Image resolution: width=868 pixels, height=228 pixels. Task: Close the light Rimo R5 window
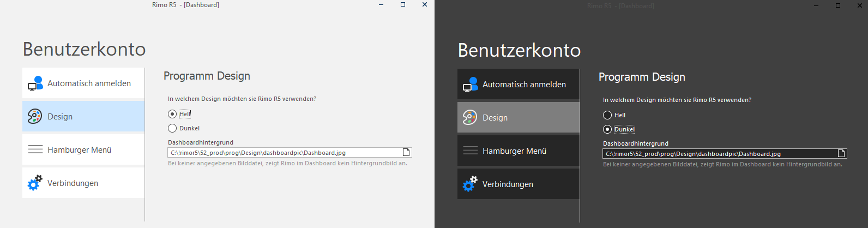pyautogui.click(x=425, y=4)
